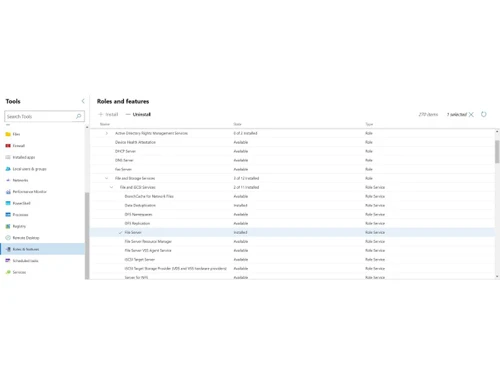Sort by the State column header
This screenshot has width=500, height=375.
tap(237, 124)
